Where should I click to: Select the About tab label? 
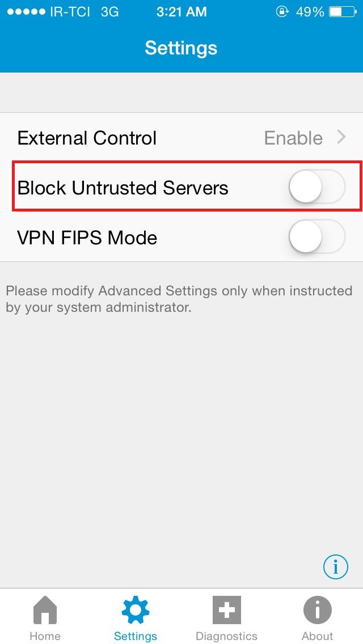point(317,636)
